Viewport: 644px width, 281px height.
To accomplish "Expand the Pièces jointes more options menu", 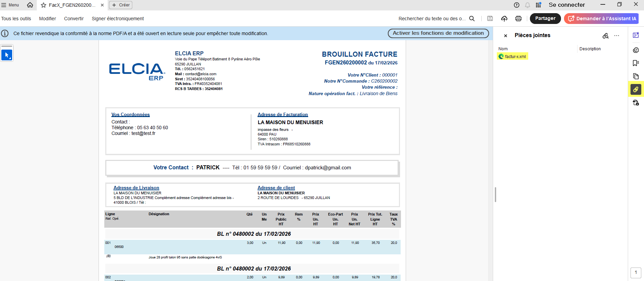I will point(617,35).
